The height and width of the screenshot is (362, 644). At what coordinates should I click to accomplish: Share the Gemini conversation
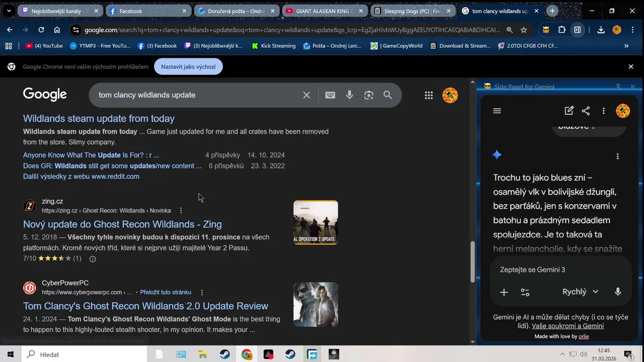(586, 111)
